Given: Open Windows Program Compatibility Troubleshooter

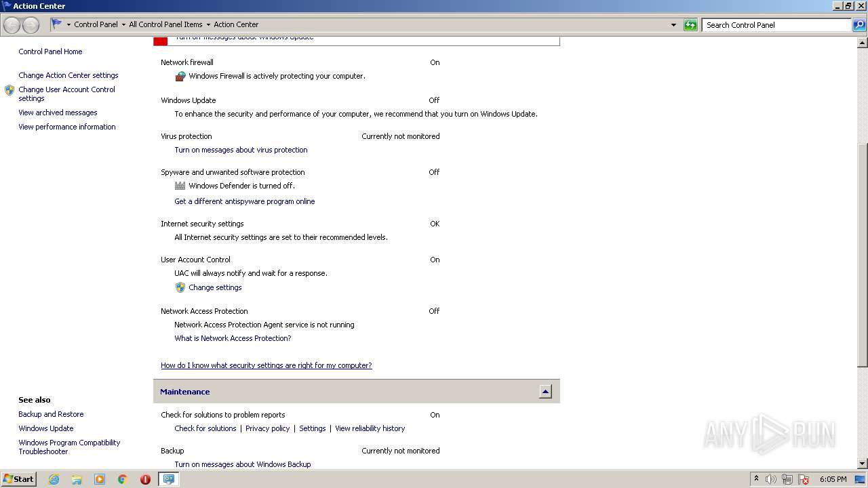Looking at the screenshot, I should [x=69, y=447].
